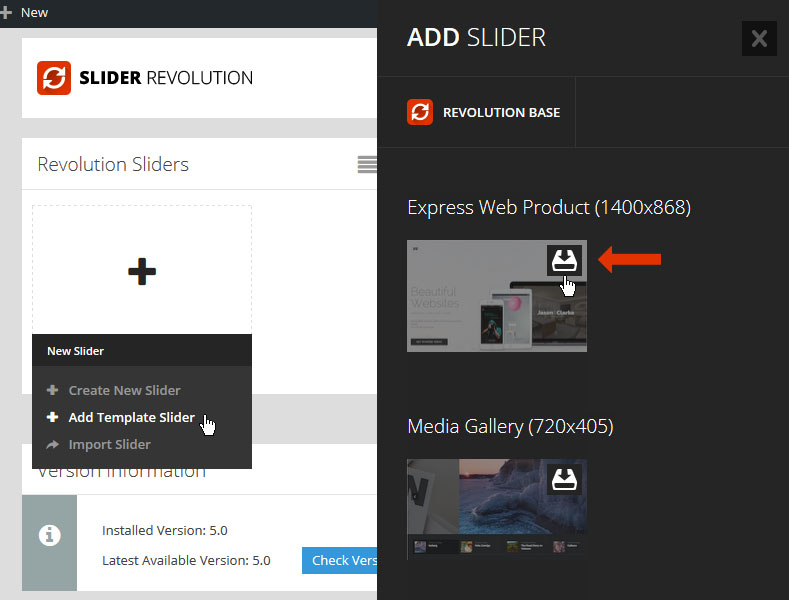The height and width of the screenshot is (600, 789).
Task: Click the install icon on Express Web Product
Action: [564, 261]
